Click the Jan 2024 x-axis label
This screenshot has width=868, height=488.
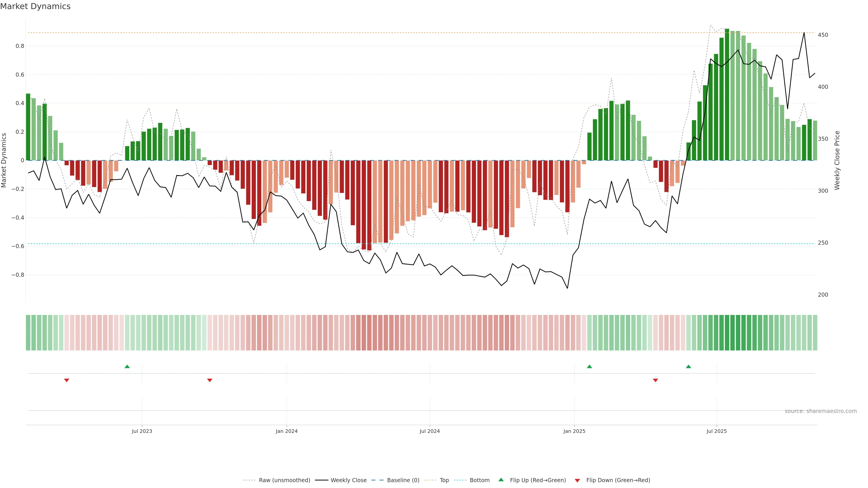pyautogui.click(x=286, y=431)
